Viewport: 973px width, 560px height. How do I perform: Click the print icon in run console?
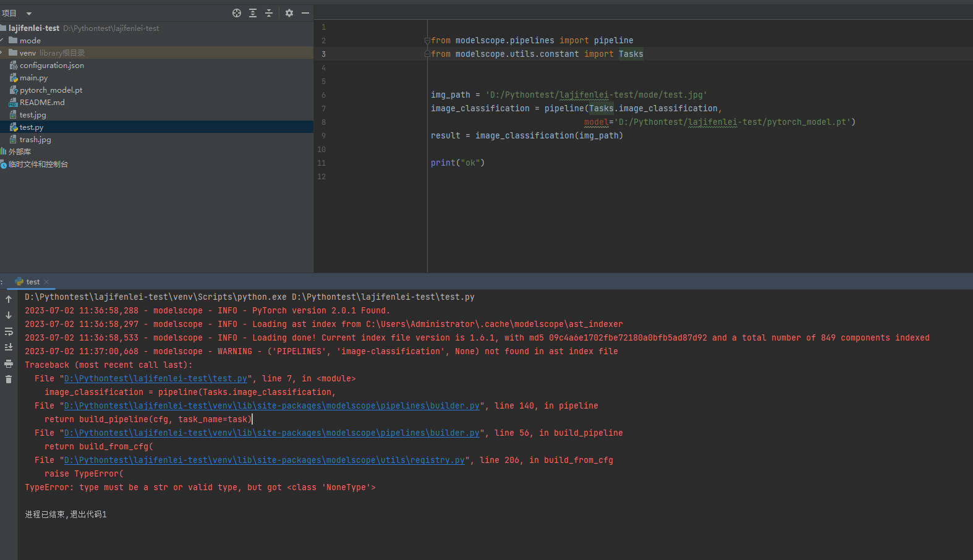click(9, 363)
